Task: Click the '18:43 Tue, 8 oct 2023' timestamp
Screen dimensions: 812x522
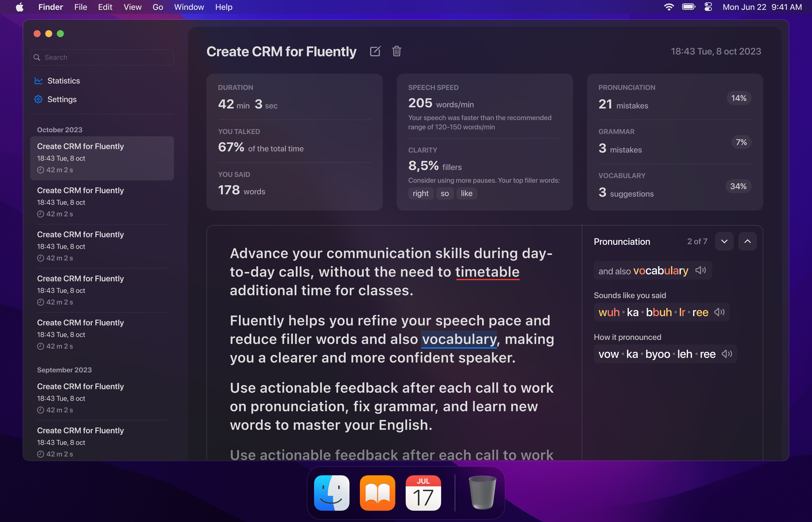Action: tap(716, 52)
